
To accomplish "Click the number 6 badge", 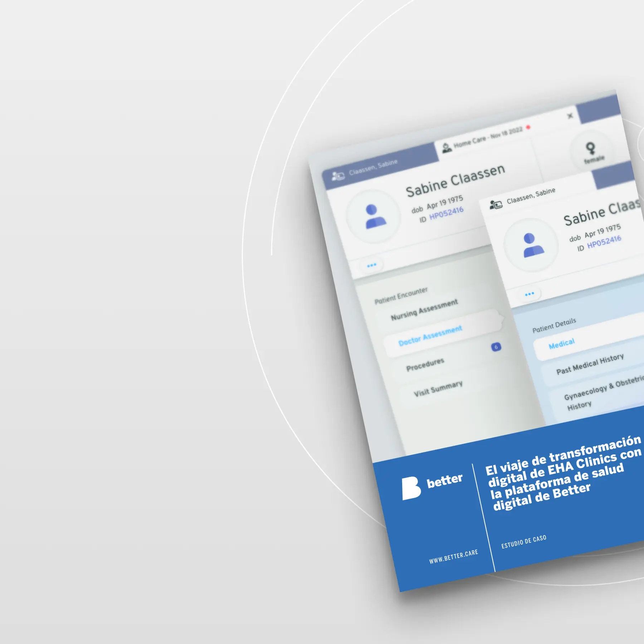I will click(x=496, y=347).
